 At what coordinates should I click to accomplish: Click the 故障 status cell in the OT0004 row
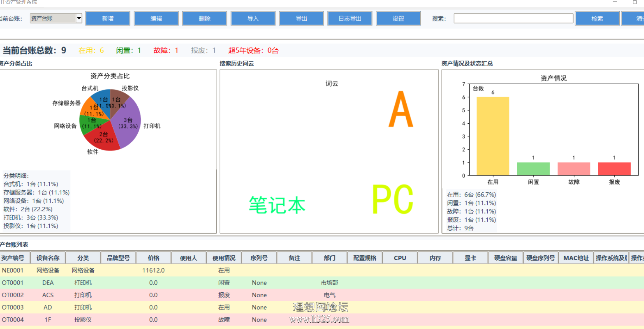(x=224, y=319)
